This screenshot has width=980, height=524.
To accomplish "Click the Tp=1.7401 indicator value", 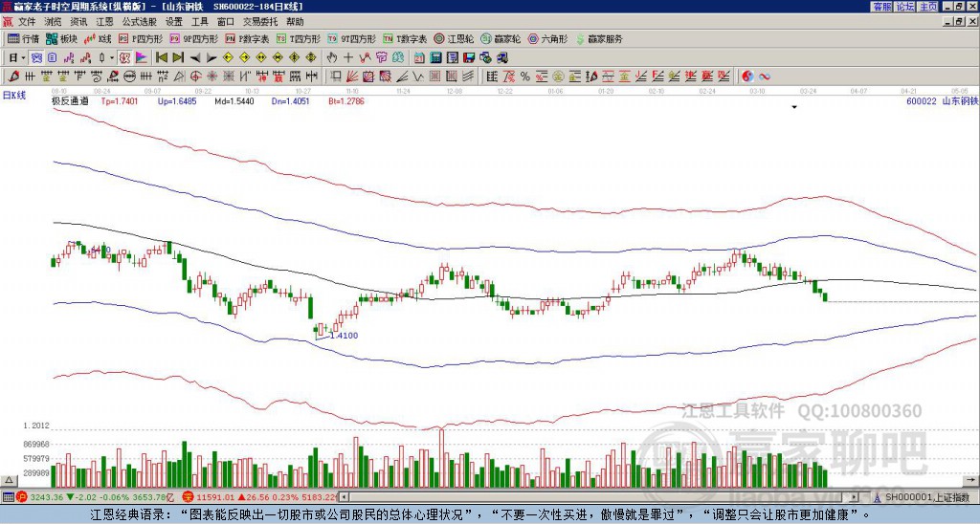I will [120, 101].
